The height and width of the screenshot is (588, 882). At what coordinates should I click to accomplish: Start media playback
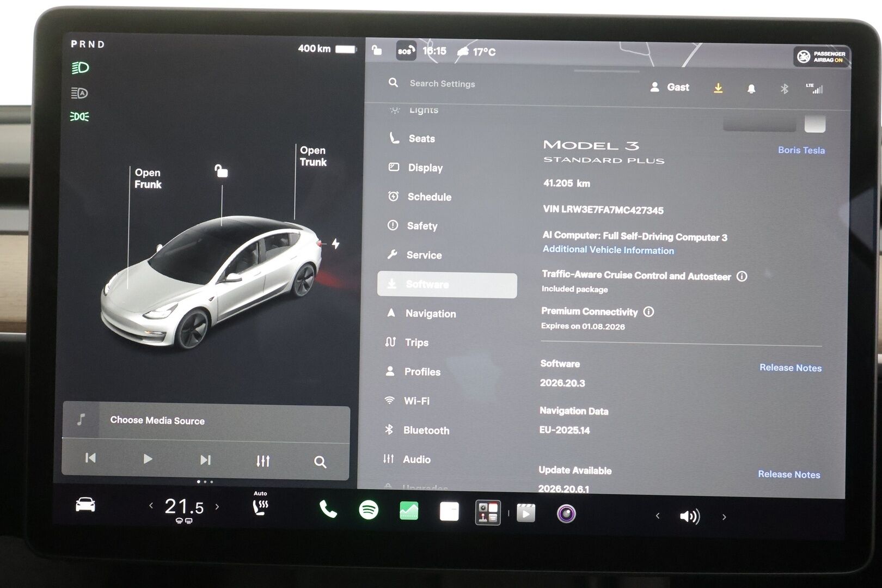(148, 459)
